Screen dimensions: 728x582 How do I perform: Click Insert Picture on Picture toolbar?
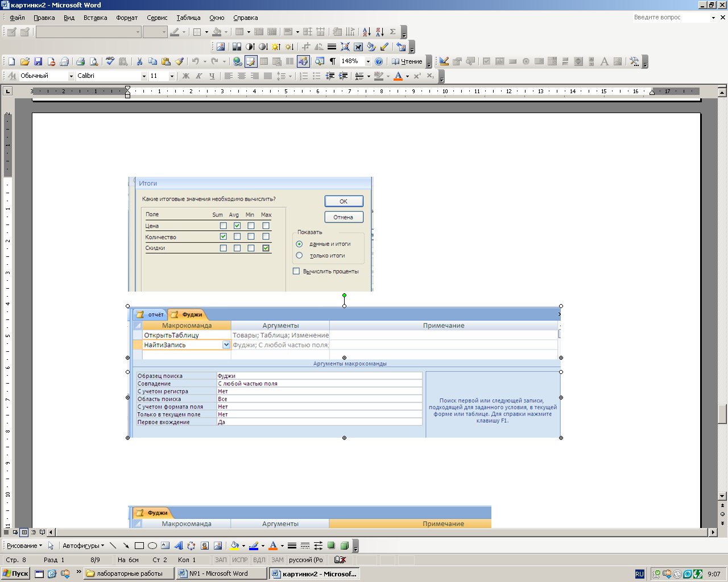[220, 47]
